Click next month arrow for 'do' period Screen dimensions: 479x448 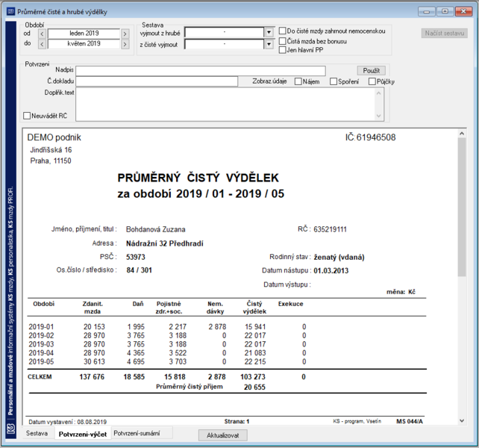(125, 44)
